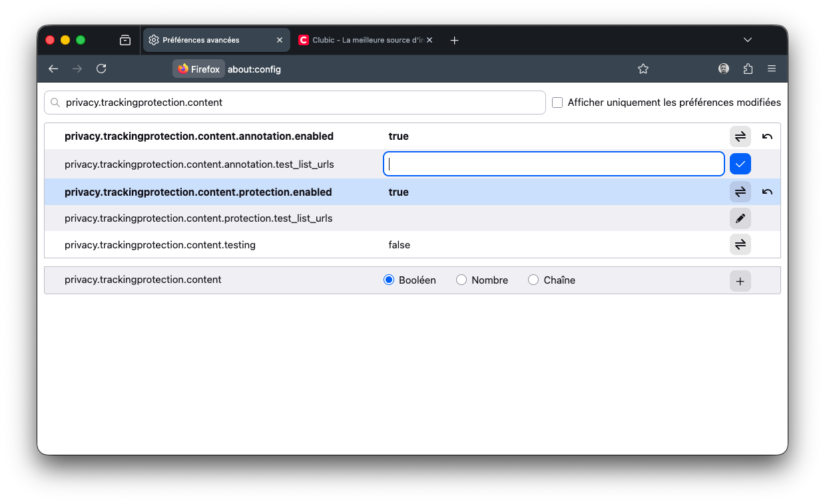This screenshot has width=825, height=504.
Task: Select the Chaîne radio option
Action: click(x=533, y=280)
